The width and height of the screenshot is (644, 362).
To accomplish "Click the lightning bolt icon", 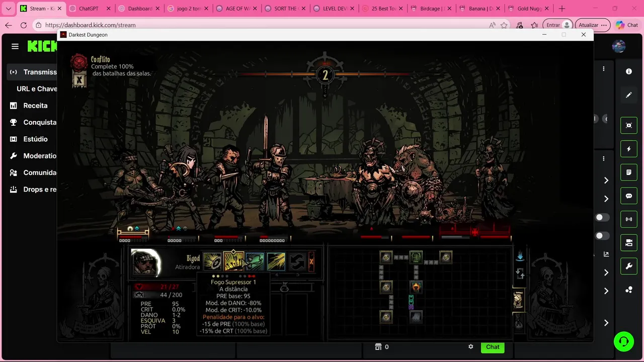I will [629, 149].
